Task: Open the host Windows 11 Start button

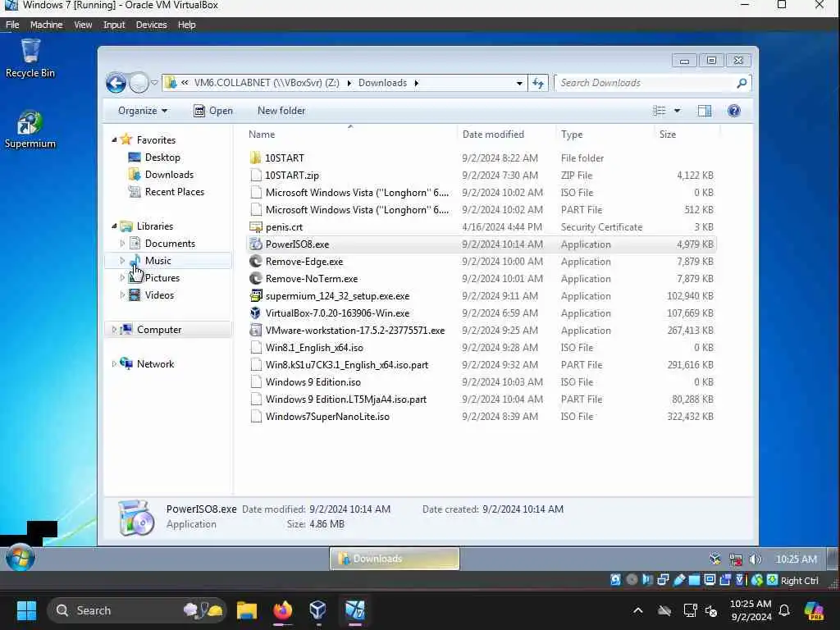Action: pyautogui.click(x=26, y=610)
